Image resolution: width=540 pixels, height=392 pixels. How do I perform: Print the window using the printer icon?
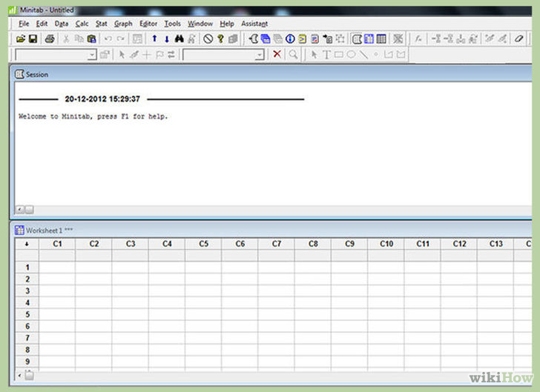[50, 39]
